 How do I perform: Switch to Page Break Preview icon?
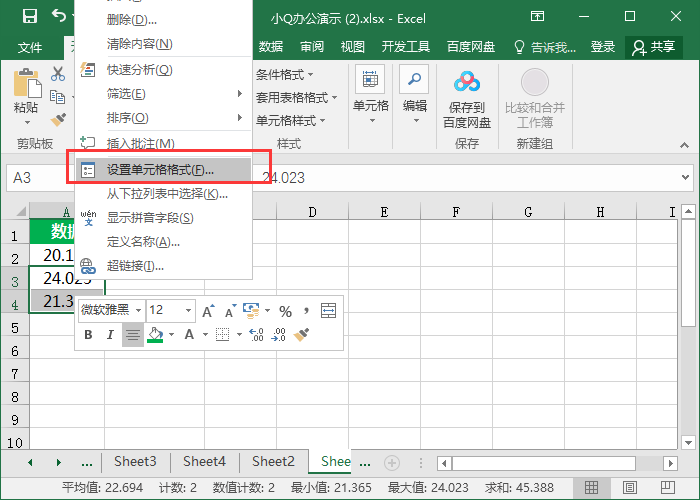coord(667,487)
